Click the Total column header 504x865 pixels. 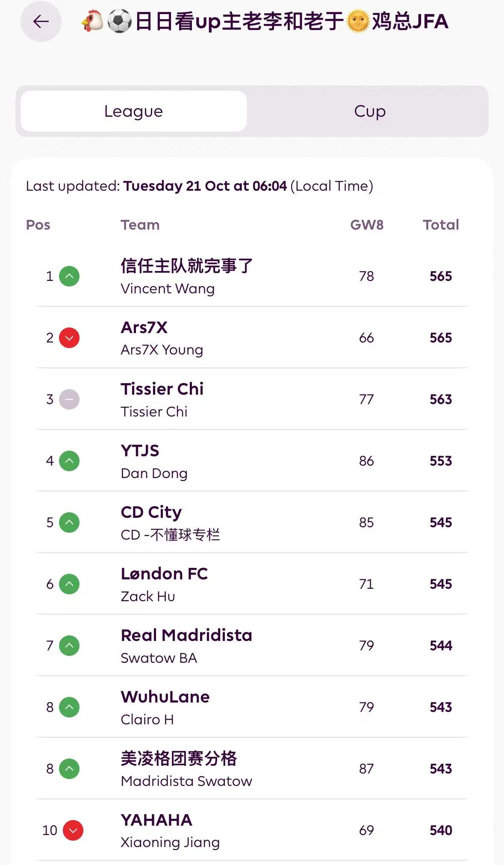441,225
